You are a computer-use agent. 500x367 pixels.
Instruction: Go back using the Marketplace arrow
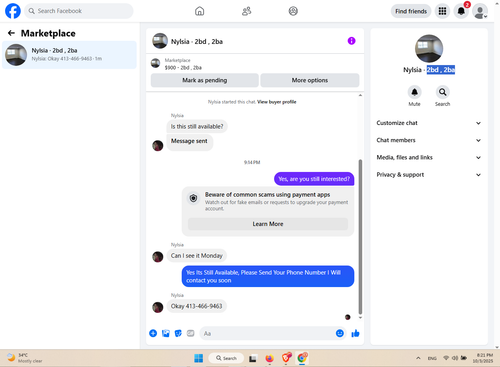(x=11, y=33)
